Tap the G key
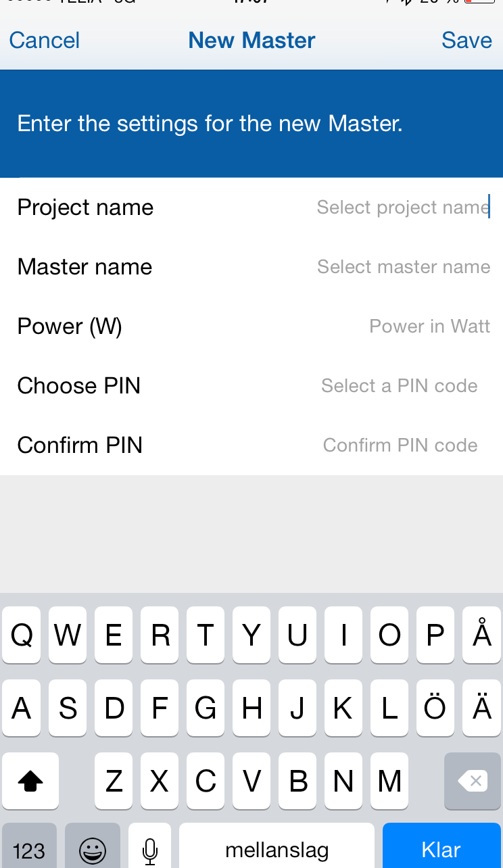 (x=206, y=708)
